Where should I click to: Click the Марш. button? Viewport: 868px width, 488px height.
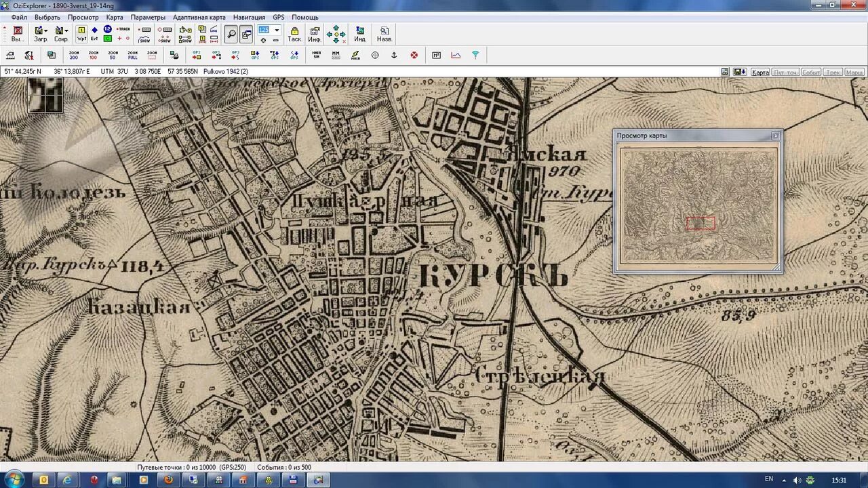click(x=855, y=72)
